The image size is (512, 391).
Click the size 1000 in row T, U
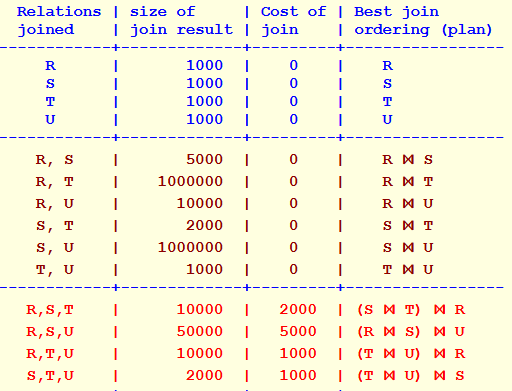point(204,269)
